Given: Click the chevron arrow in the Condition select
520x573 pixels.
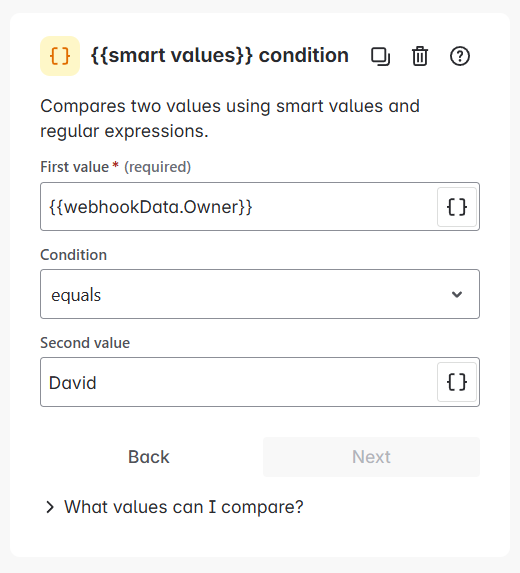Looking at the screenshot, I should coord(457,294).
